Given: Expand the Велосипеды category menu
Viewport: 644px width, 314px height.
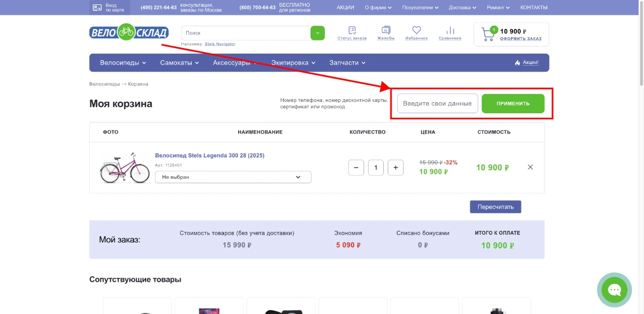Looking at the screenshot, I should click(123, 63).
